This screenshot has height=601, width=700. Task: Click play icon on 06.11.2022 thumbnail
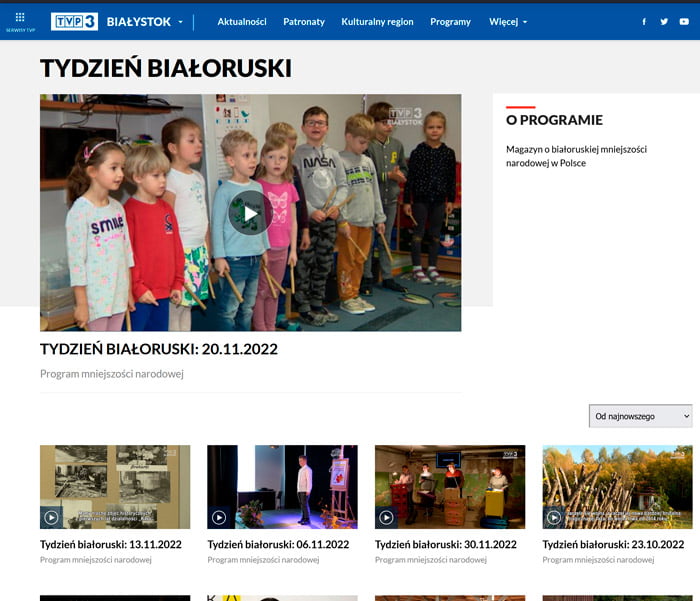point(219,517)
